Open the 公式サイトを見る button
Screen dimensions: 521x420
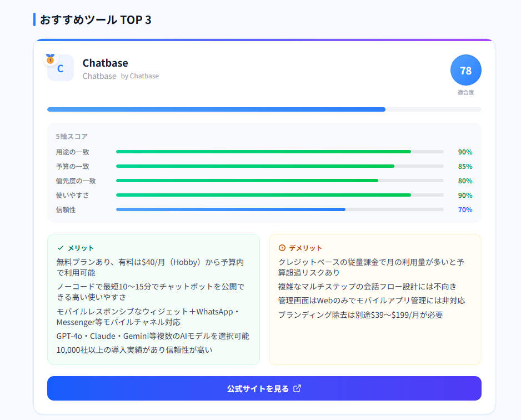tap(264, 388)
